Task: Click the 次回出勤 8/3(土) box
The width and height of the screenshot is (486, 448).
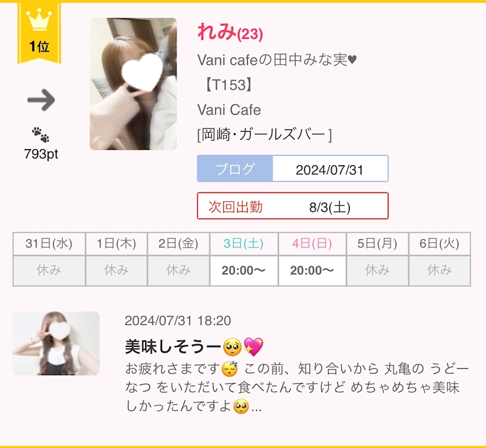Action: pos(293,206)
